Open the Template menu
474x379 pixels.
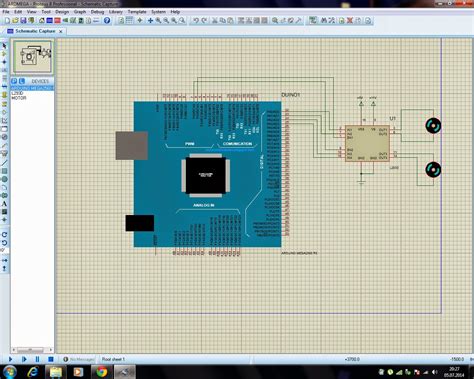pos(137,12)
